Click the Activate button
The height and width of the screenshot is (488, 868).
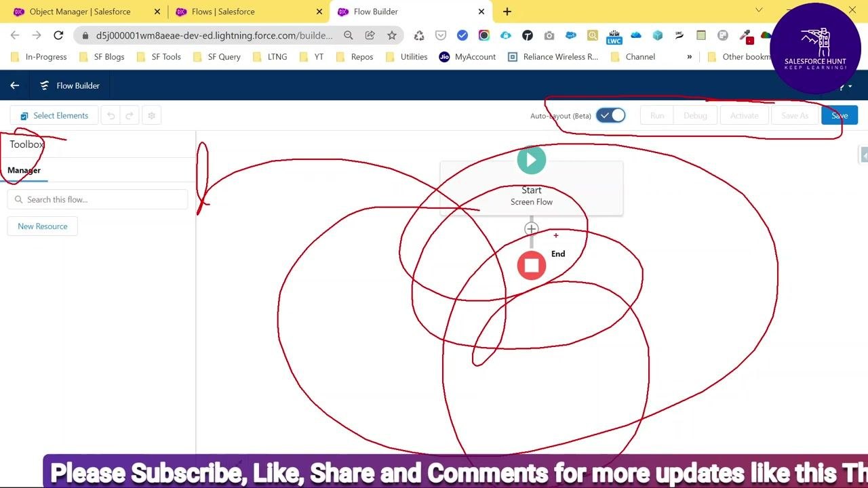[744, 116]
